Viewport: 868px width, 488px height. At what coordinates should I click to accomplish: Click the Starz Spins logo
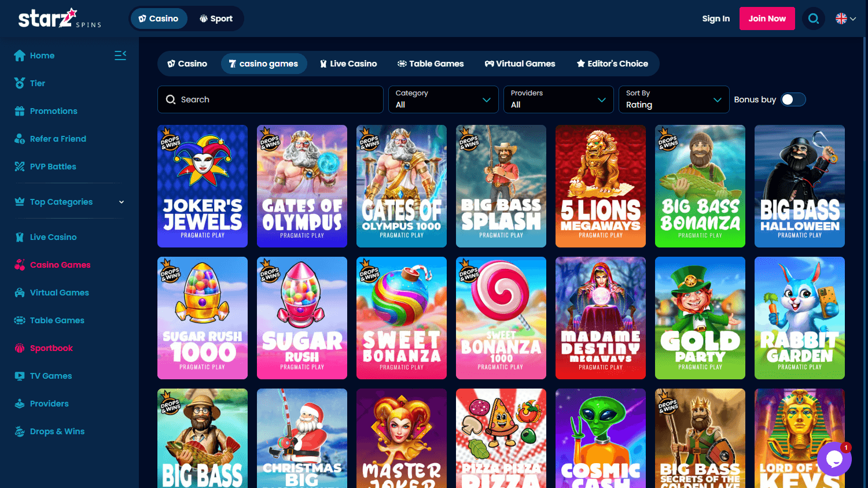click(x=60, y=19)
